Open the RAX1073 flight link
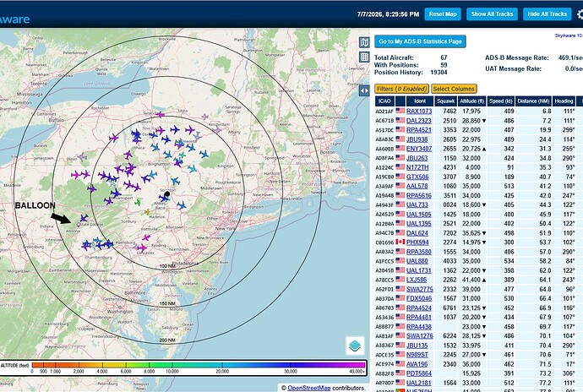The height and width of the screenshot is (392, 583). click(419, 112)
